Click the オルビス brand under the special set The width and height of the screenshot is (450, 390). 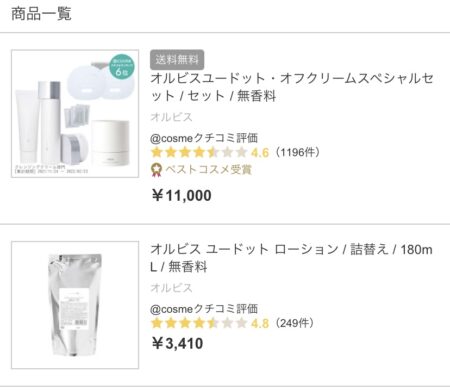(x=171, y=117)
